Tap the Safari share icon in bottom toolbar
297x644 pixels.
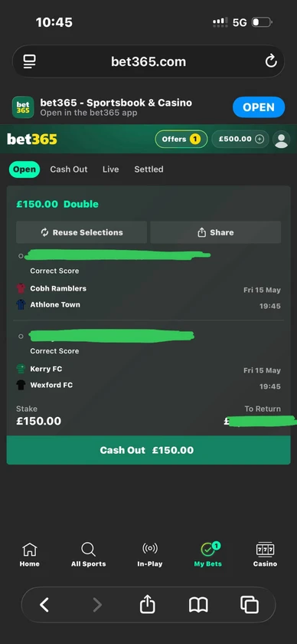pos(148,605)
